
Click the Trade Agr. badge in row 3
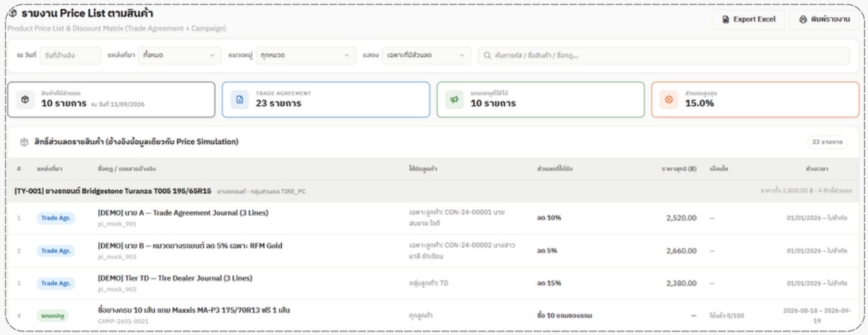[56, 283]
